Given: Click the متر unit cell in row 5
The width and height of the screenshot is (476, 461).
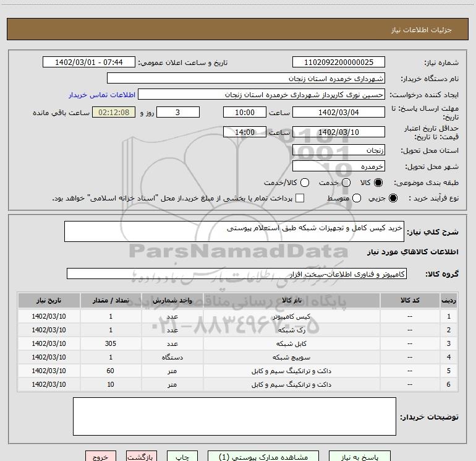Looking at the screenshot, I should pyautogui.click(x=172, y=371).
